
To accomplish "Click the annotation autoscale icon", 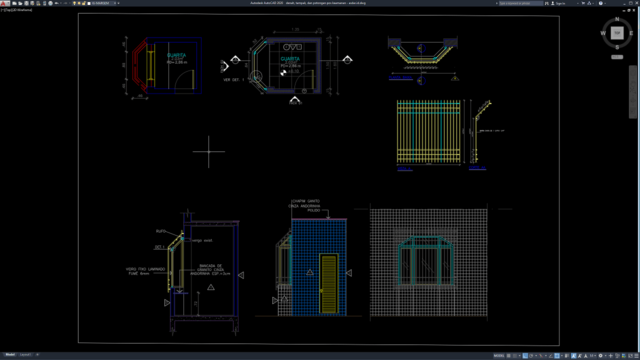I will (x=580, y=356).
